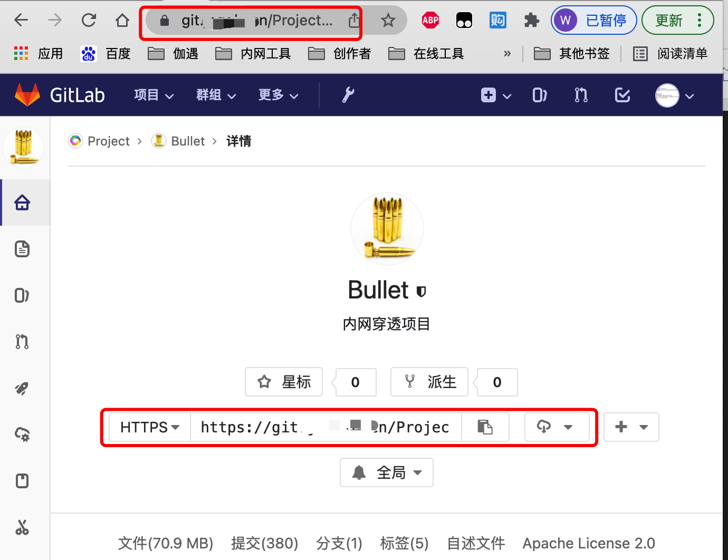This screenshot has width=728, height=560.
Task: Click the 更新 browser update button
Action: pos(678,21)
